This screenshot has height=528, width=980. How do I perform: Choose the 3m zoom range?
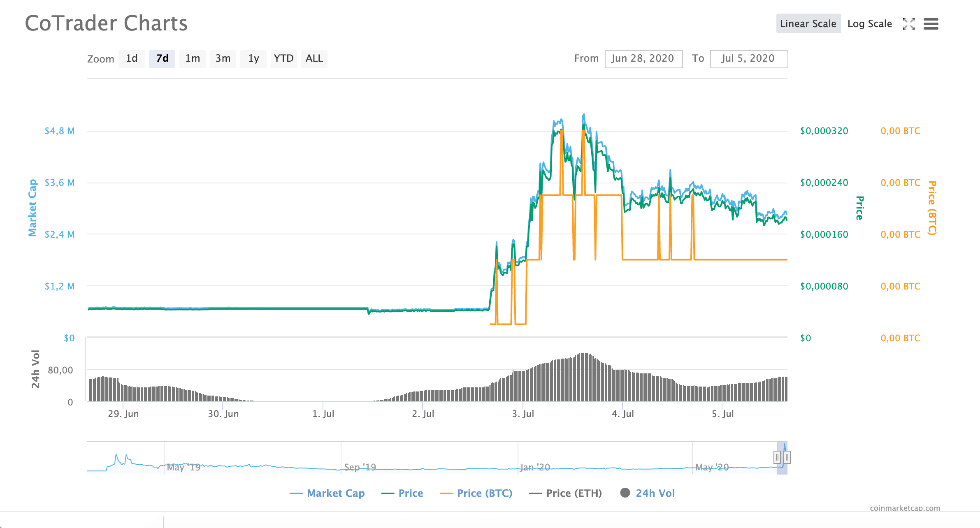click(x=223, y=58)
